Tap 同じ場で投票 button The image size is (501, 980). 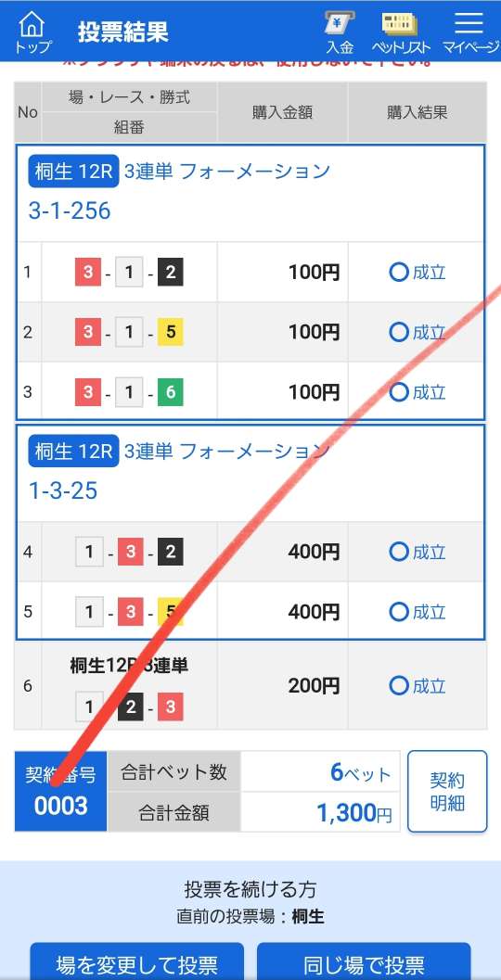pyautogui.click(x=364, y=962)
